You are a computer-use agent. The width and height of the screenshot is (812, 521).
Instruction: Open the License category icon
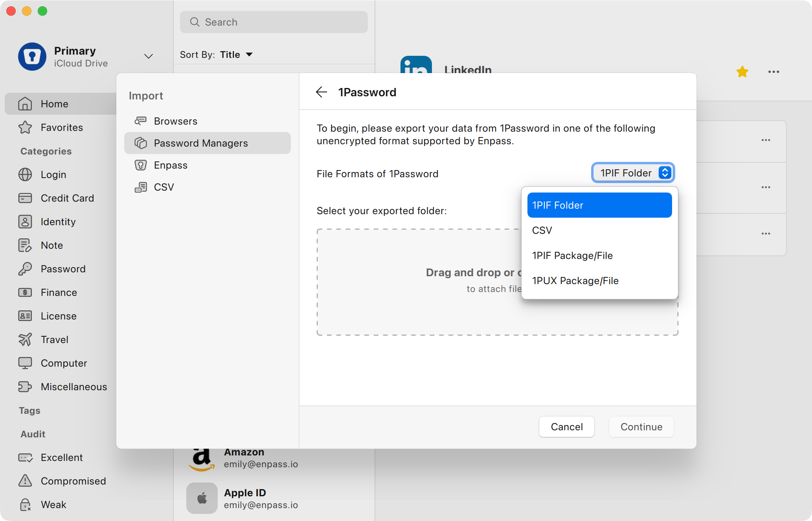tap(25, 316)
